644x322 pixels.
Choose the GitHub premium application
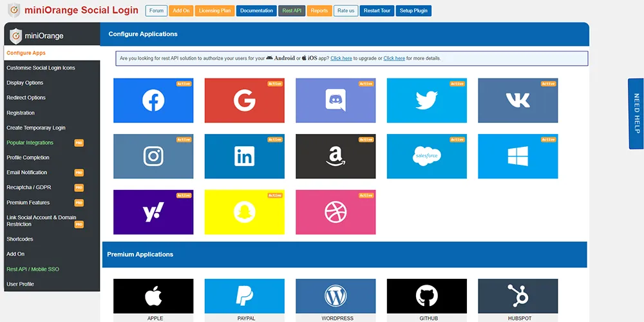coord(426,296)
